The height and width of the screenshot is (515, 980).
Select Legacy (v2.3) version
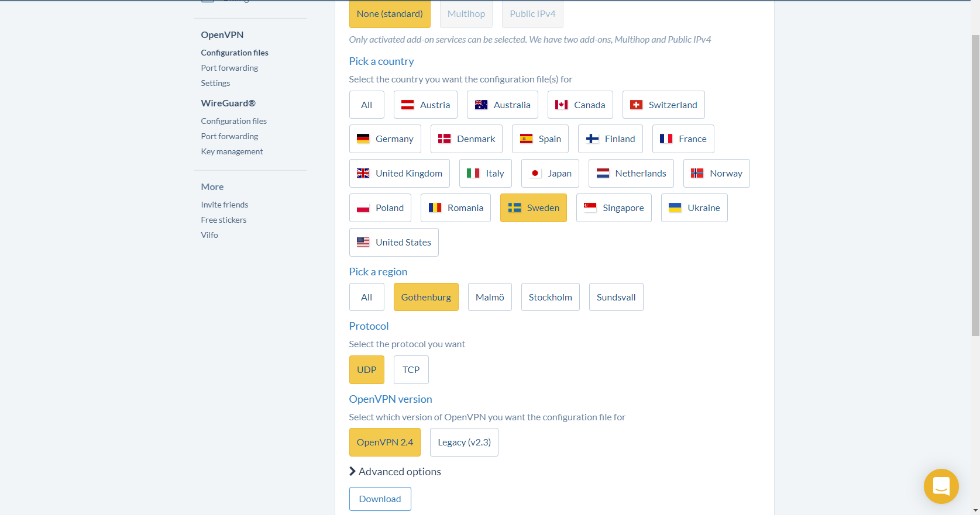[464, 442]
